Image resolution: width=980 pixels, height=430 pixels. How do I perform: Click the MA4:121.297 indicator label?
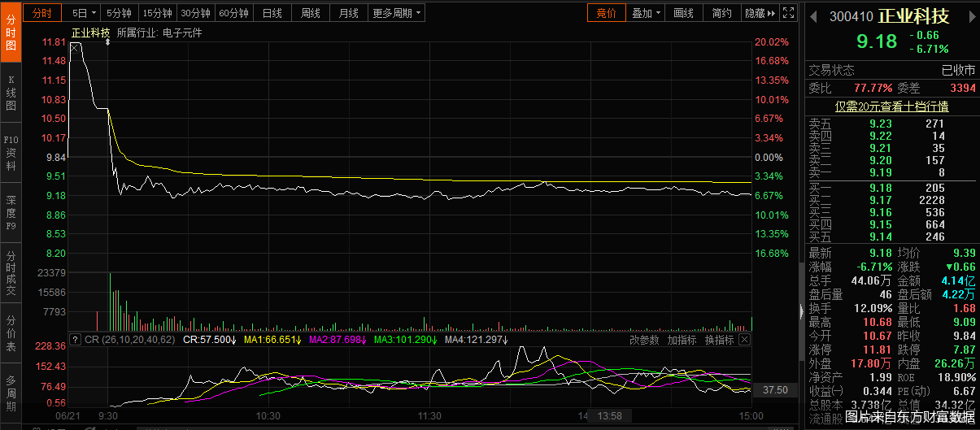click(x=474, y=340)
